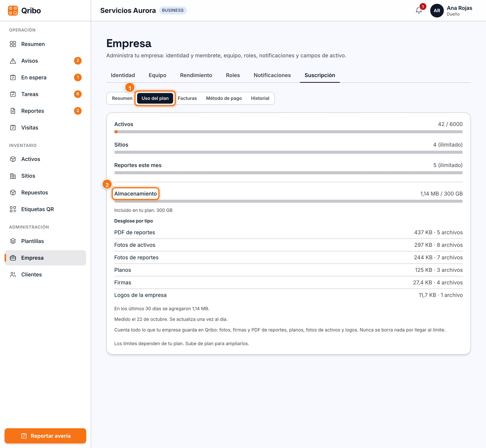Image resolution: width=486 pixels, height=448 pixels.
Task: Click the Etiquetas QR code icon
Action: [13, 209]
